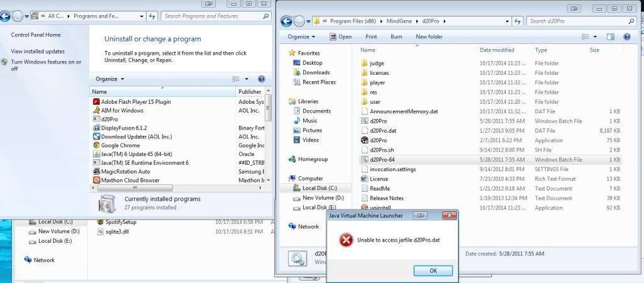Viewport: 644px width, 283px height.
Task: Select the ReadMe text document
Action: [379, 189]
